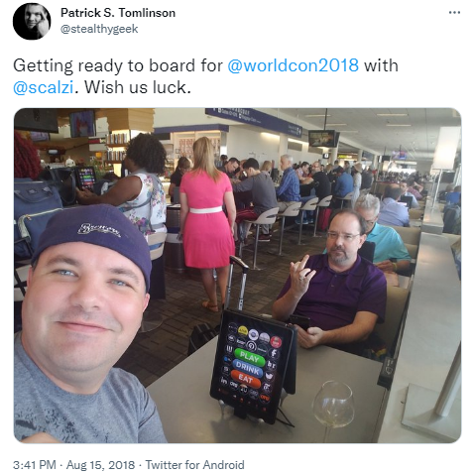This screenshot has height=476, width=474.
Task: Tap the orange EAT button on the tablet
Action: (x=246, y=379)
